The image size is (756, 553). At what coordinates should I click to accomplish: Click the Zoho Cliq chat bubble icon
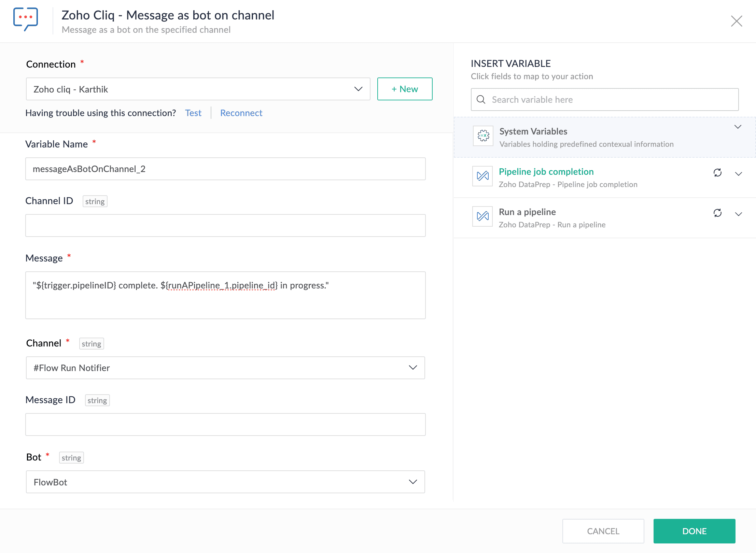(26, 19)
